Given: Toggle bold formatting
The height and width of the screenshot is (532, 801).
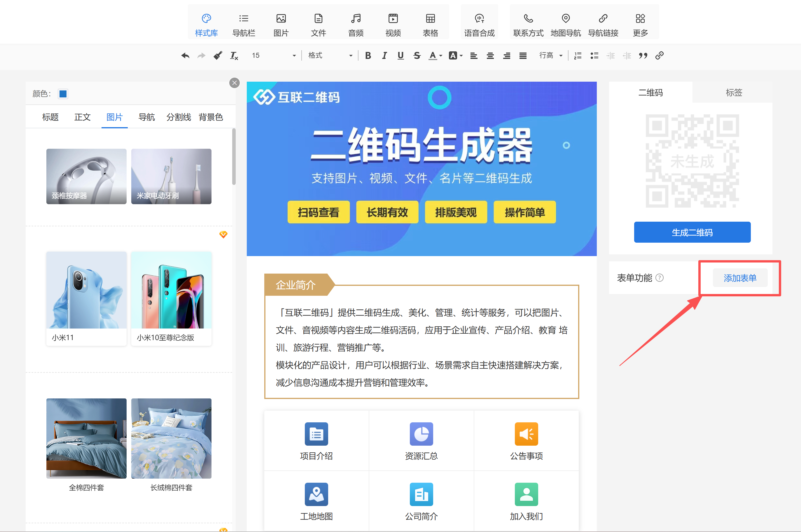Looking at the screenshot, I should (x=368, y=56).
